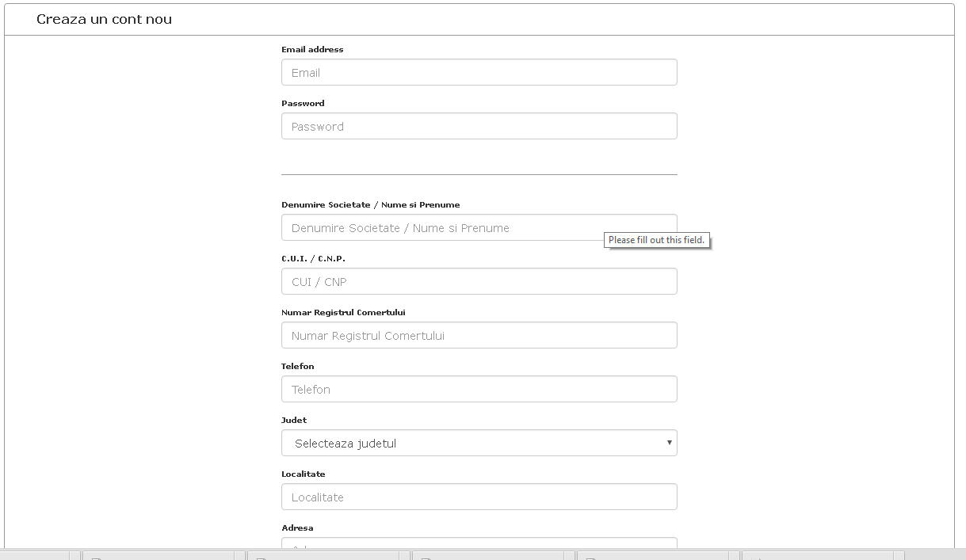Focus the Numar Registrul Comertului input
This screenshot has height=560, width=966.
coord(479,335)
